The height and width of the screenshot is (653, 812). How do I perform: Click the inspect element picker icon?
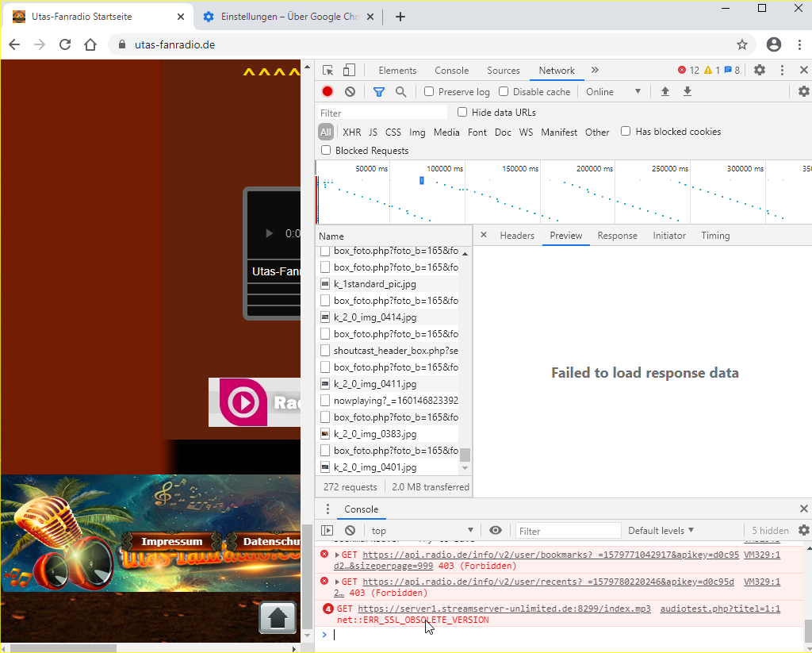coord(328,71)
